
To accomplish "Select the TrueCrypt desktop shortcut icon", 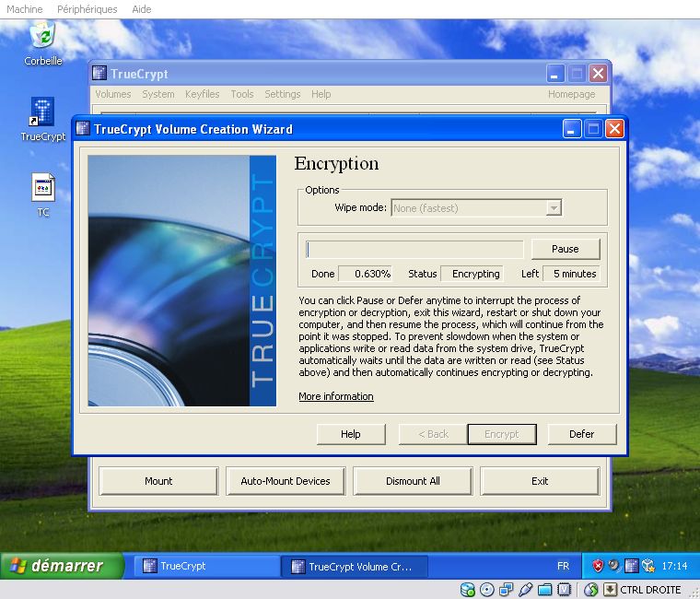I will click(43, 112).
